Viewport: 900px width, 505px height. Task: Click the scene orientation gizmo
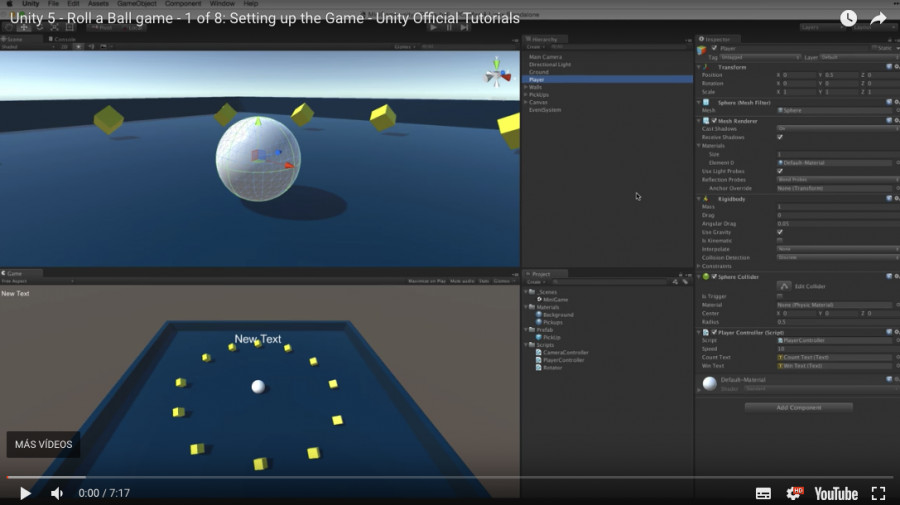click(x=497, y=73)
